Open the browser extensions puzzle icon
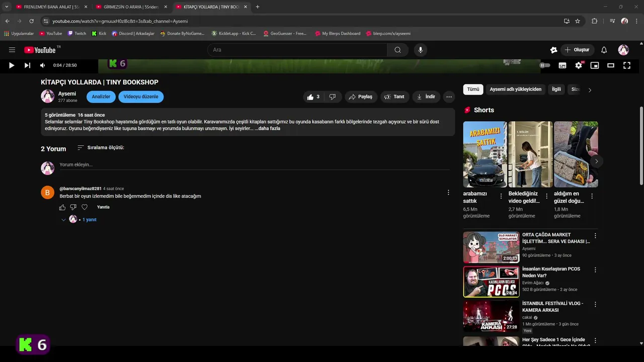The height and width of the screenshot is (362, 644). pyautogui.click(x=594, y=21)
